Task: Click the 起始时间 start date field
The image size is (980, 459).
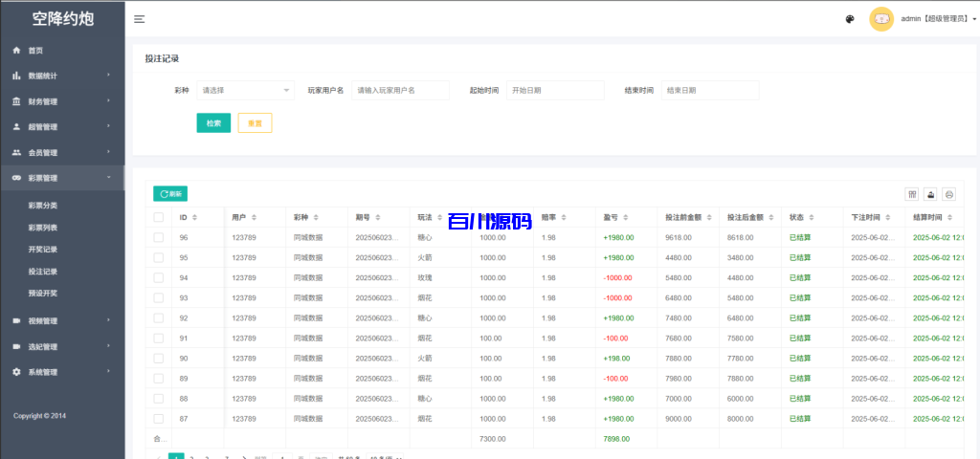Action: (556, 90)
